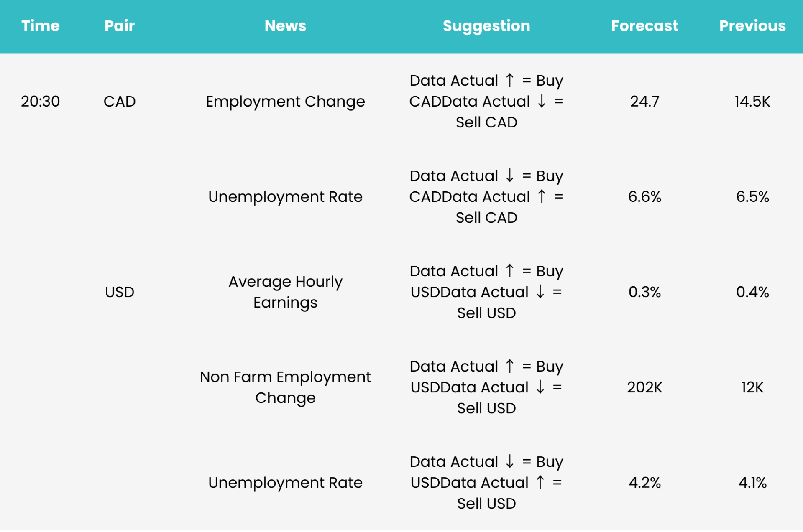Open the Average Hourly Earnings entry
Viewport: 803px width, 532px height.
pyautogui.click(x=285, y=292)
